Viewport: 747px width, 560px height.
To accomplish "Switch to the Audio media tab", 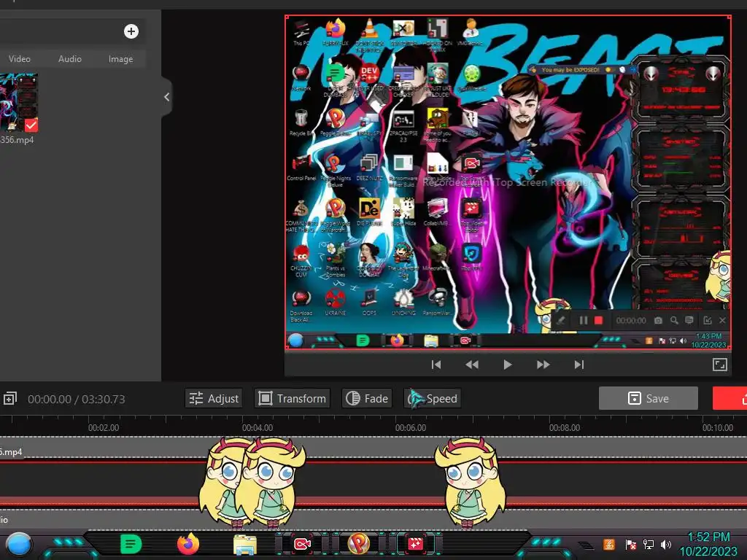I will point(69,59).
